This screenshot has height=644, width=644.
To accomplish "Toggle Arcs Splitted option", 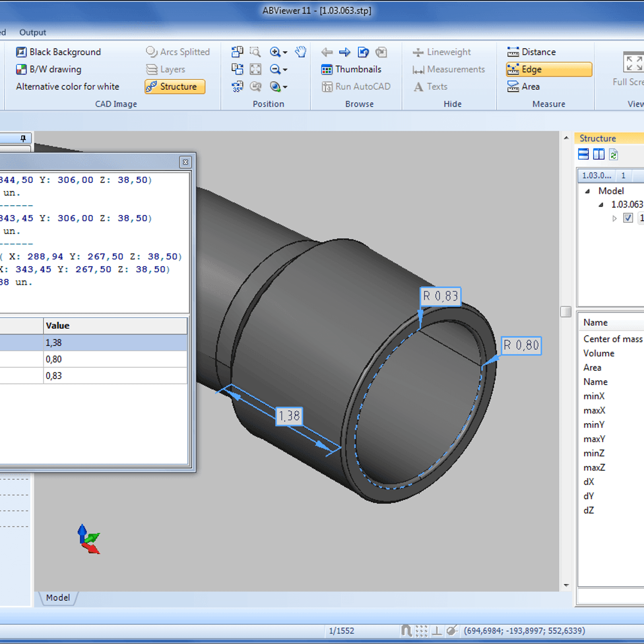I will click(x=178, y=52).
